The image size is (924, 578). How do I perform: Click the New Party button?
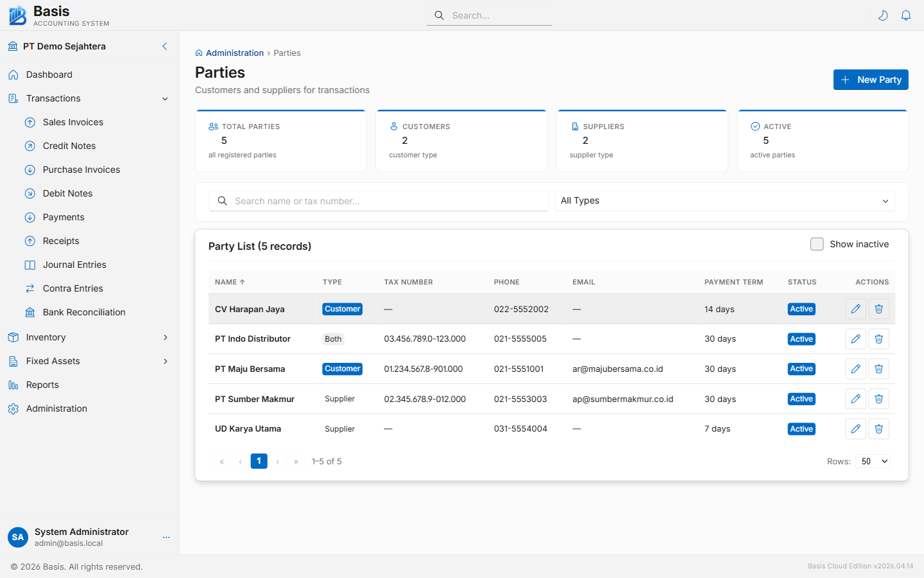click(x=870, y=80)
